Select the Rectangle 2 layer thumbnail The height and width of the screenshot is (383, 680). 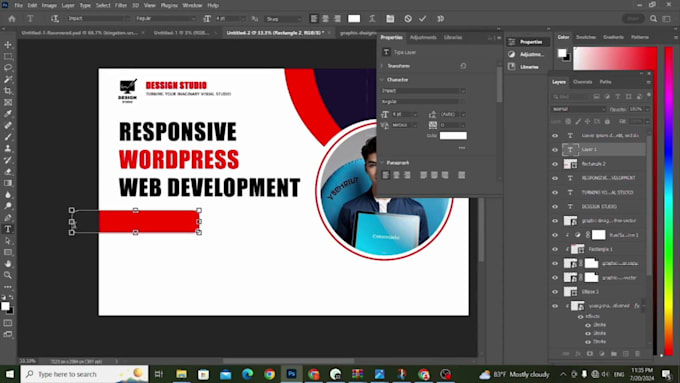click(x=570, y=164)
